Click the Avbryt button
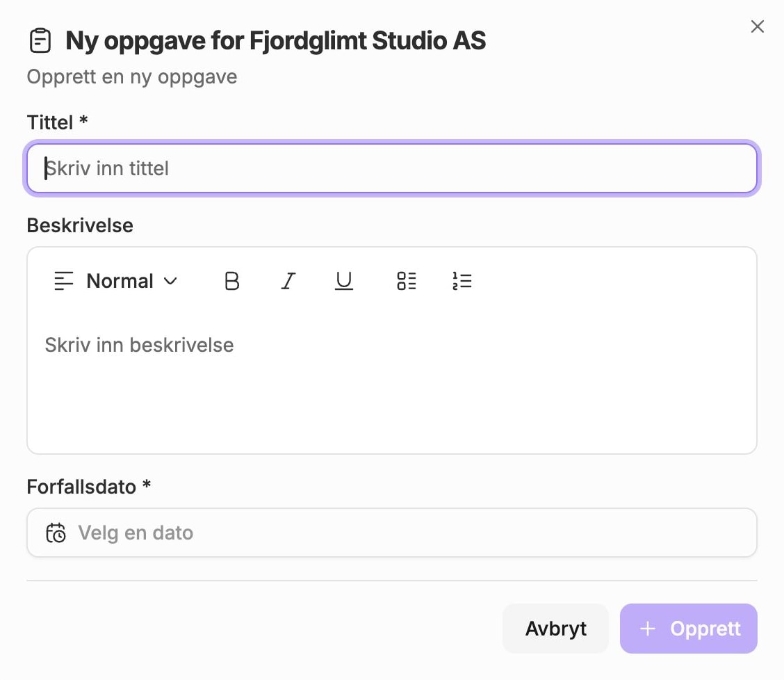The height and width of the screenshot is (680, 784). [x=555, y=629]
